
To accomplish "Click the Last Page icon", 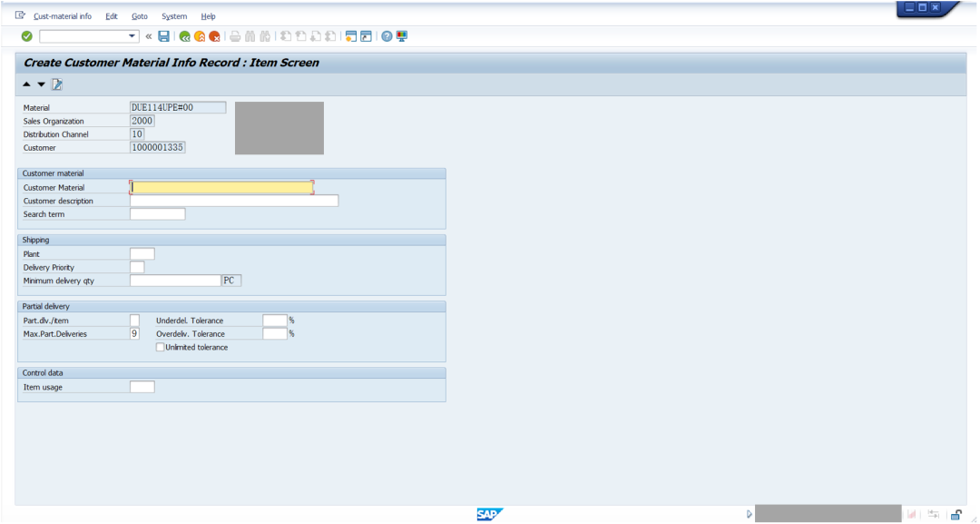I will pos(330,36).
